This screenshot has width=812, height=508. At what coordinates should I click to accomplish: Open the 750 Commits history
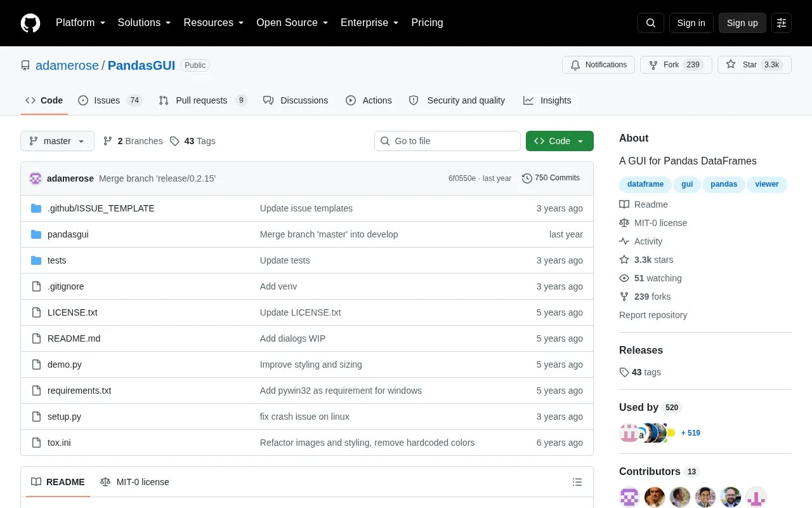pos(551,178)
